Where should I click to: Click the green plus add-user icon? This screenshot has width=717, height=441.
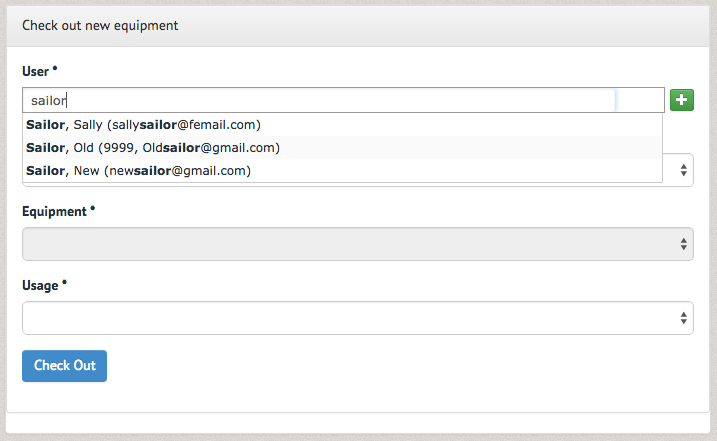681,100
